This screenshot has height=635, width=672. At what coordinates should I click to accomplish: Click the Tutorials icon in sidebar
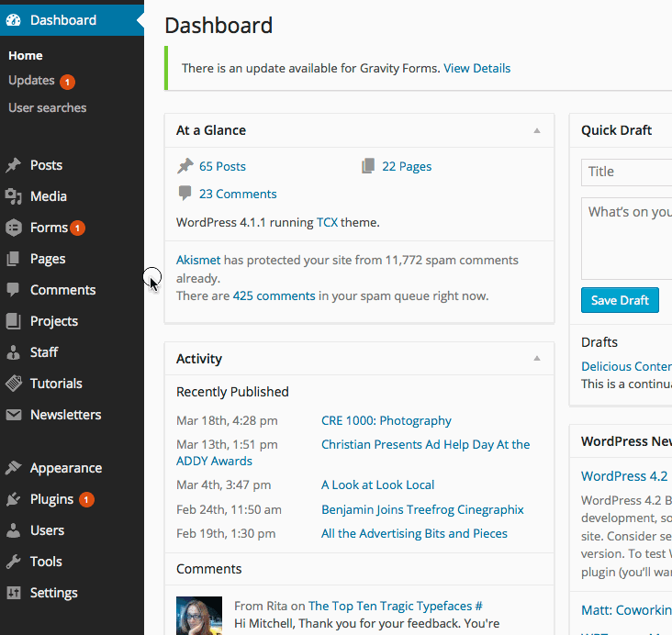tap(13, 384)
